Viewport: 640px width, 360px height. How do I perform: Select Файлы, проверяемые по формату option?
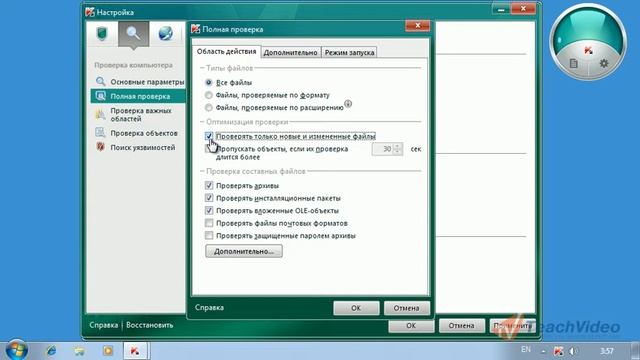pos(209,95)
